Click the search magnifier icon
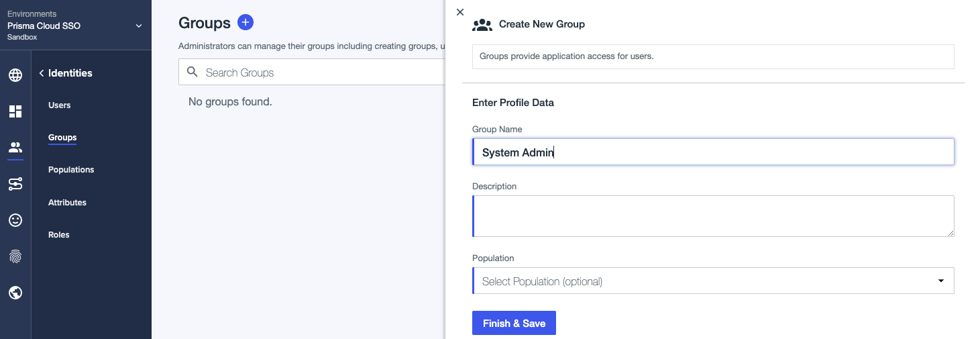980x339 pixels. point(193,72)
